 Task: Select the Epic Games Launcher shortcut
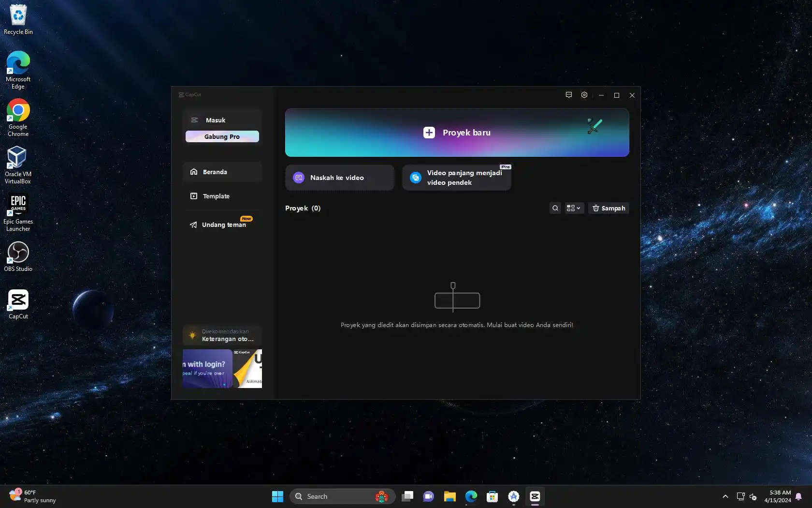(x=18, y=212)
